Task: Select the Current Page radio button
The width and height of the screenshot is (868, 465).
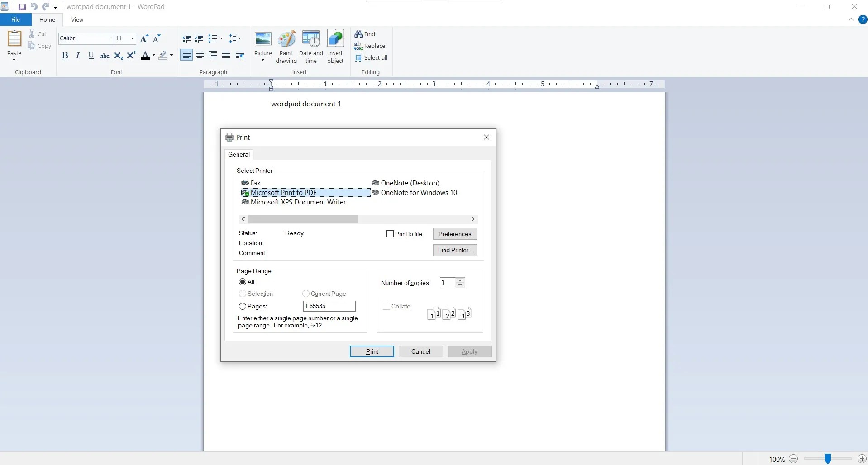Action: click(306, 294)
